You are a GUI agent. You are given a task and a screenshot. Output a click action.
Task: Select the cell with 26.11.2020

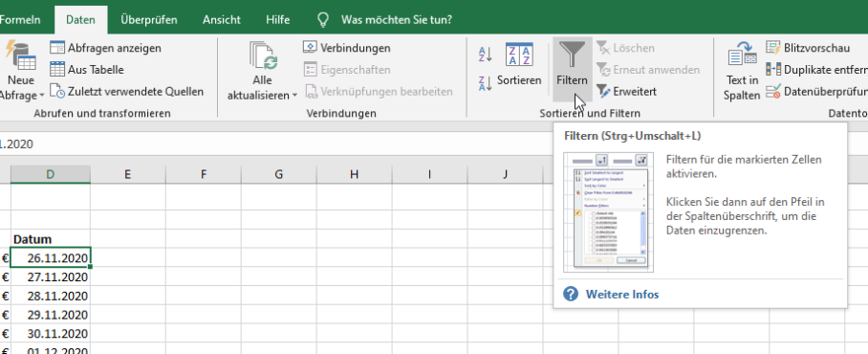(x=51, y=258)
